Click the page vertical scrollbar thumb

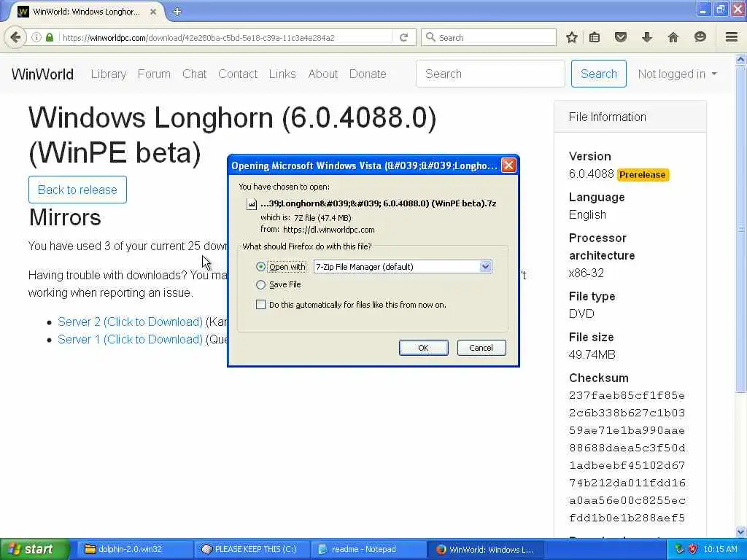(740, 228)
